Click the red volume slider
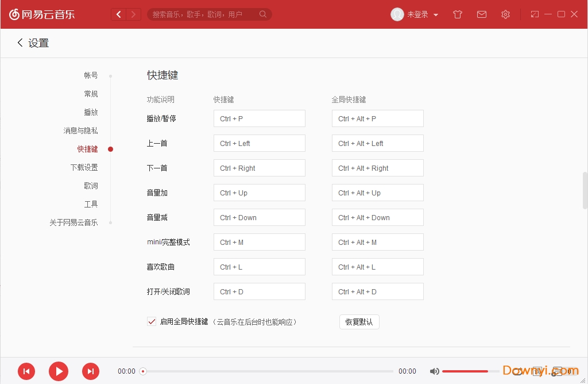Screen dimensions: 588x384 pyautogui.click(x=465, y=371)
